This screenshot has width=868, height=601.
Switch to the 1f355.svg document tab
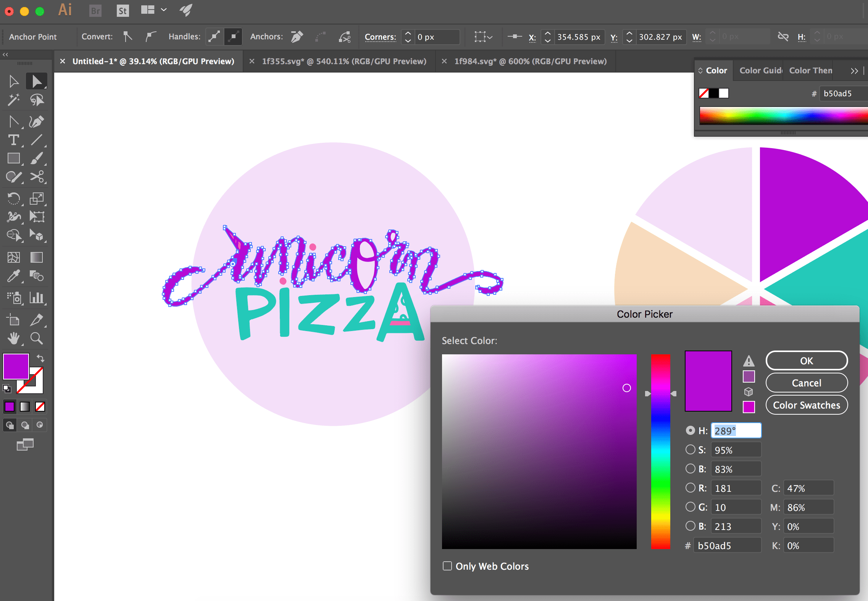pos(344,61)
